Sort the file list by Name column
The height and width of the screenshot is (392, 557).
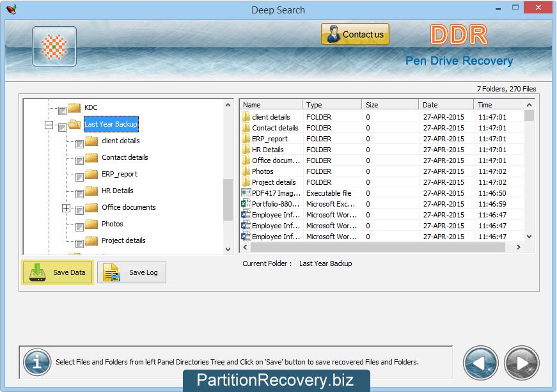tap(271, 105)
